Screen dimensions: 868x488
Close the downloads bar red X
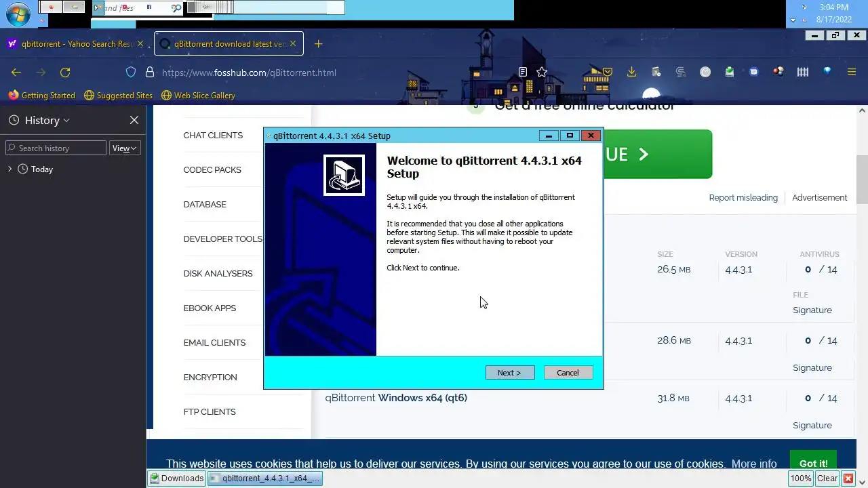[x=848, y=479]
